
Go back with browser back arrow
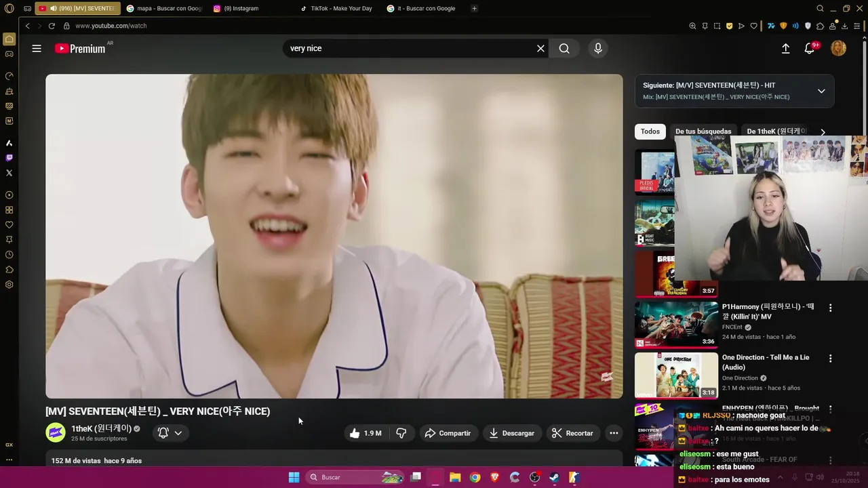pyautogui.click(x=27, y=26)
